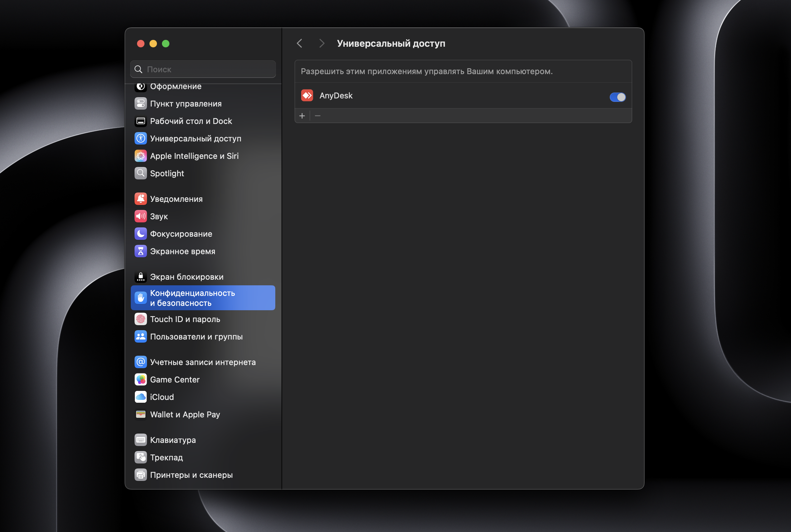Open Рабочий стол и Dock settings

tap(203, 121)
